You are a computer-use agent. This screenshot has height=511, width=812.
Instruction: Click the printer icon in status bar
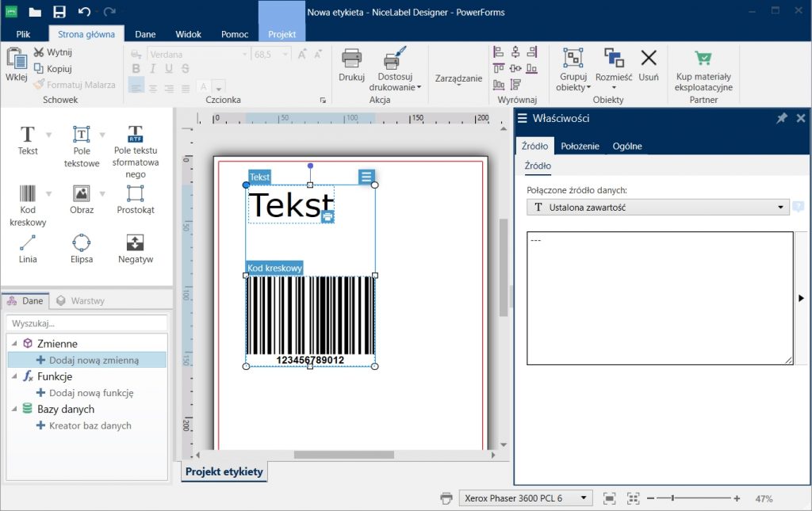[446, 498]
